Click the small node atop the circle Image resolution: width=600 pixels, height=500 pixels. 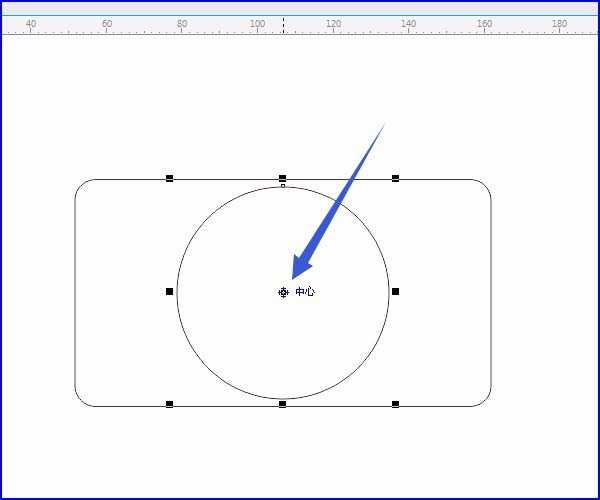coord(283,186)
